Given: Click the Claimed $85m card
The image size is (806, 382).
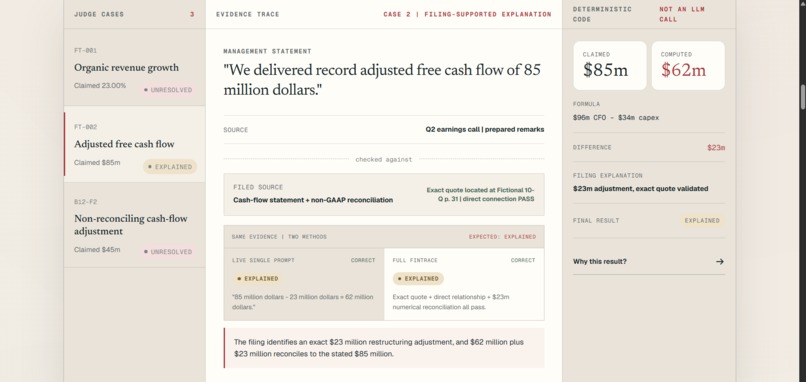Looking at the screenshot, I should point(610,66).
